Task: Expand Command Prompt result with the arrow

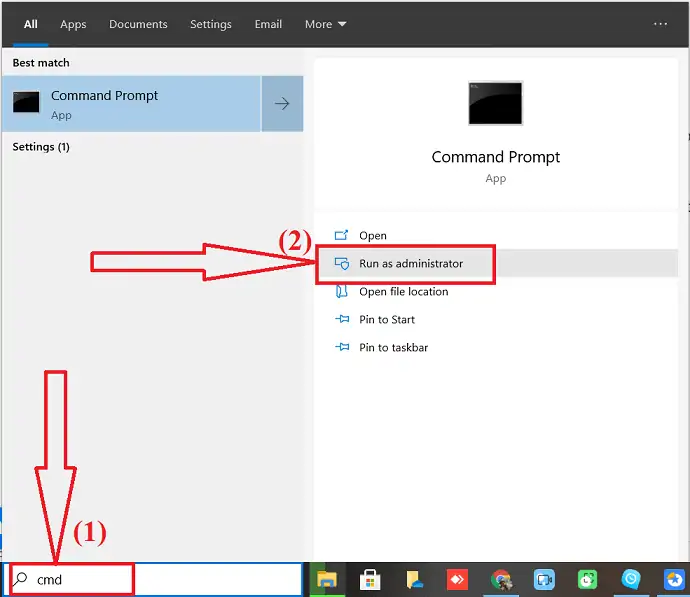Action: tap(282, 104)
